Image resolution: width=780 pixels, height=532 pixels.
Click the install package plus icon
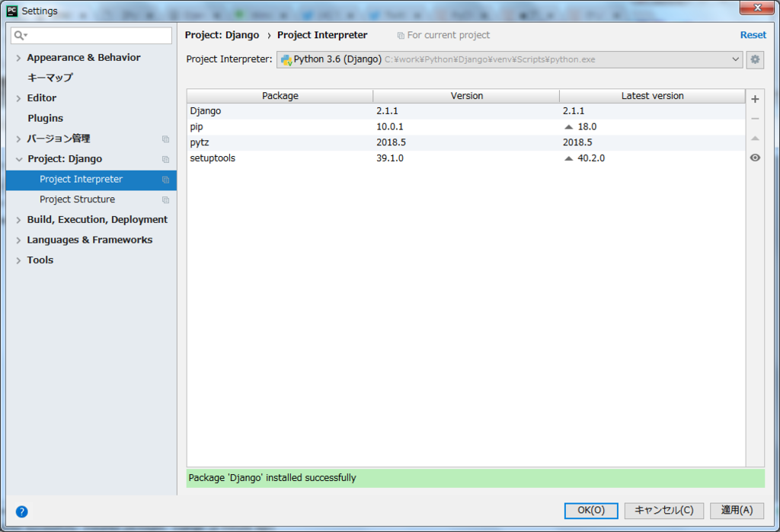coord(755,99)
